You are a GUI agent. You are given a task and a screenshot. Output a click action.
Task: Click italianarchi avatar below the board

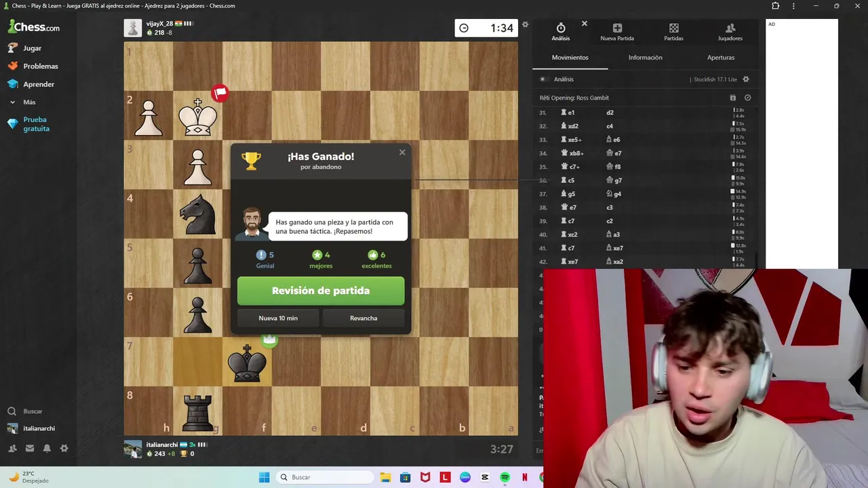[x=133, y=449]
